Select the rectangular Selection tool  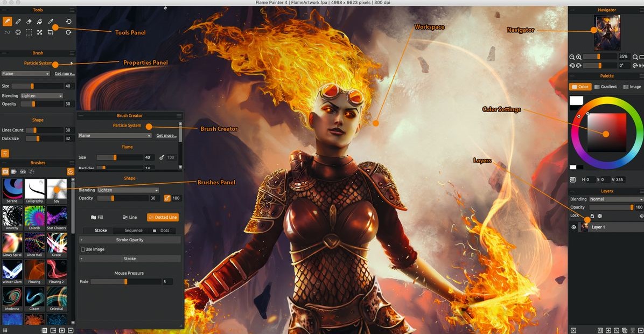[x=29, y=32]
